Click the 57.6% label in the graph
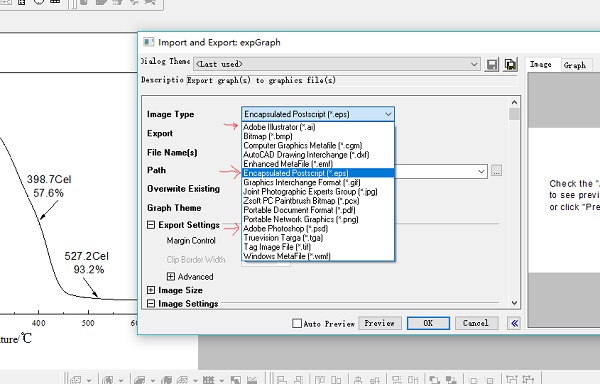The width and height of the screenshot is (600, 384). (48, 193)
